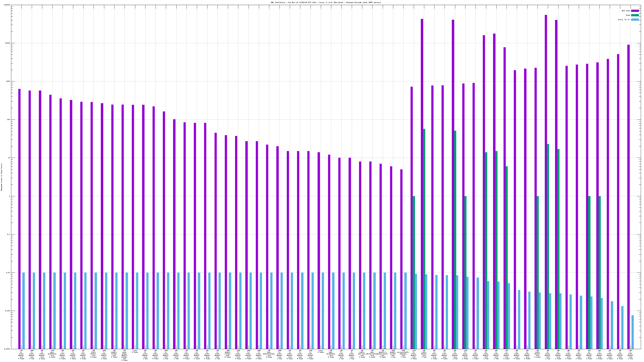Viewport: 644px width, 362px height.
Task: Click the 1000 y-axis tick label
Action: tap(8, 81)
